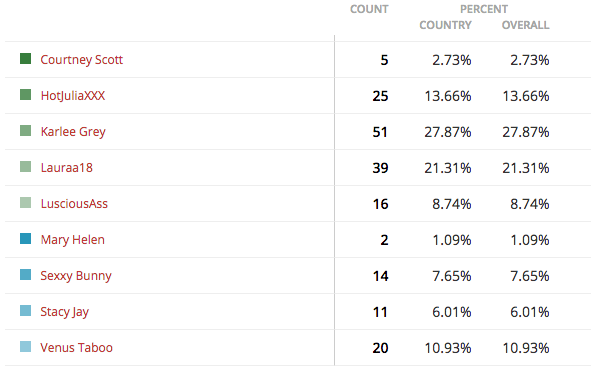The image size is (591, 374).
Task: Sort by the COUNT column header
Action: click(369, 9)
